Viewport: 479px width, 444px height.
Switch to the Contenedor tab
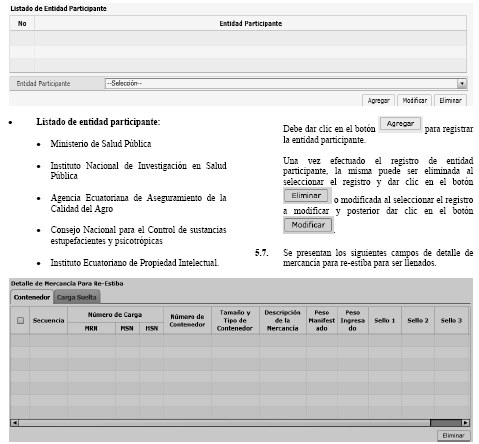click(x=32, y=297)
